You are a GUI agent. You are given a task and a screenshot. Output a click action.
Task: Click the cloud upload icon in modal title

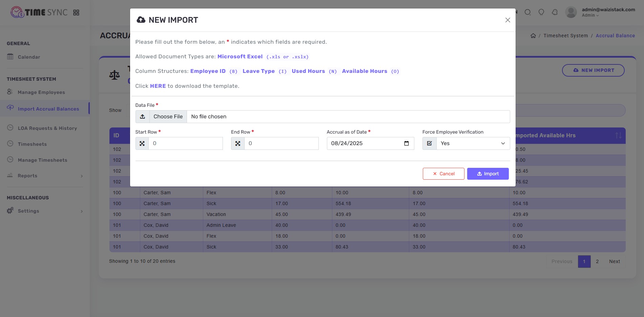pos(141,20)
